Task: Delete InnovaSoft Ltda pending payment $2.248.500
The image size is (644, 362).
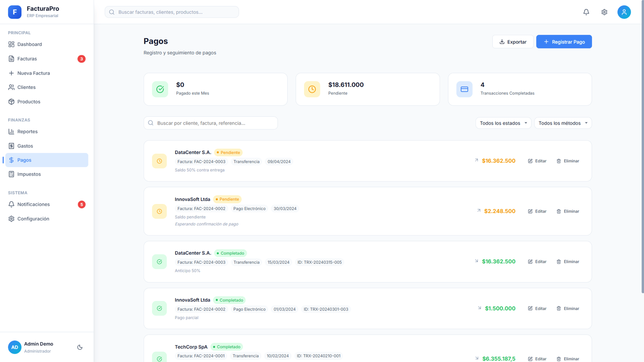Action: tap(568, 211)
